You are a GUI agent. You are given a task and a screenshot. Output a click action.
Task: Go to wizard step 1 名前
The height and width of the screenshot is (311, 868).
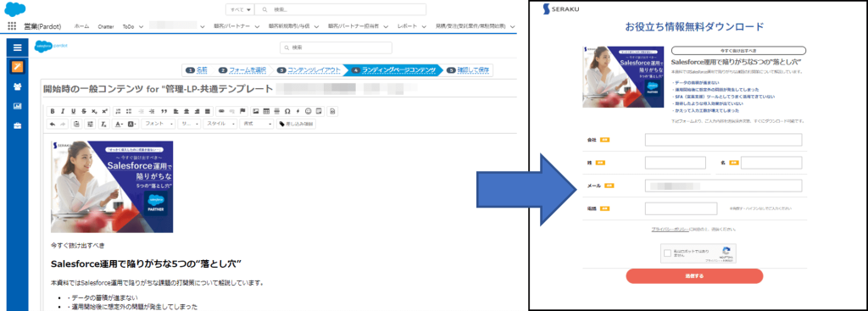click(197, 69)
